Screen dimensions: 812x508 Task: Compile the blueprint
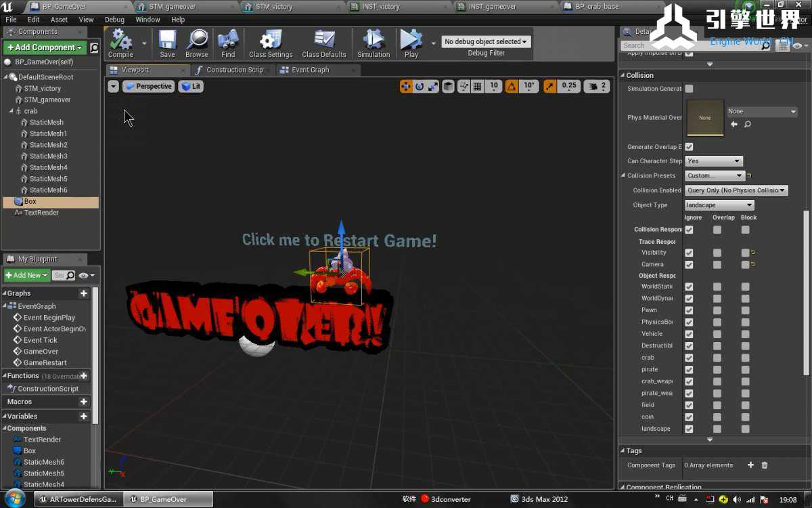[120, 43]
